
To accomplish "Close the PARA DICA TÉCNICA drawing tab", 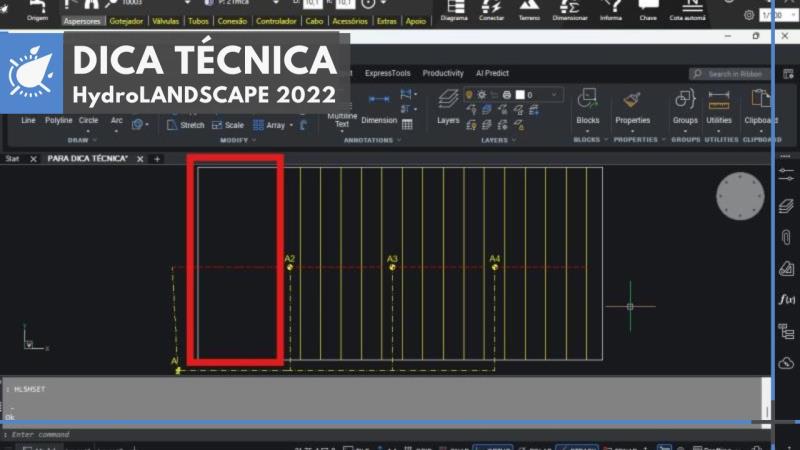I will coord(140,159).
